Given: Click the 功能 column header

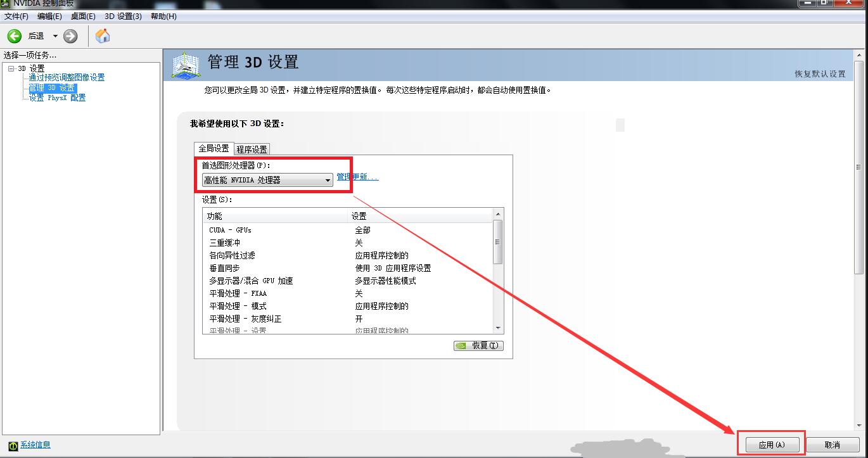Looking at the screenshot, I should [x=276, y=216].
